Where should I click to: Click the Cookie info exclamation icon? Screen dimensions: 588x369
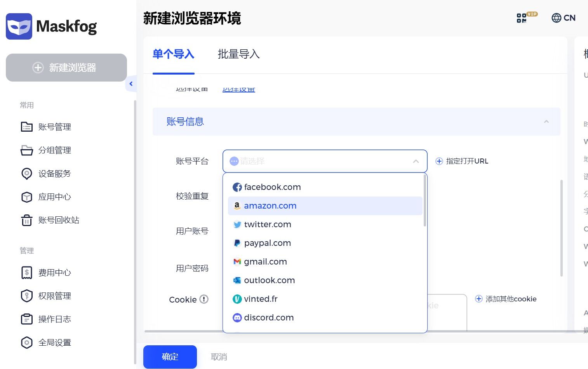tap(204, 299)
